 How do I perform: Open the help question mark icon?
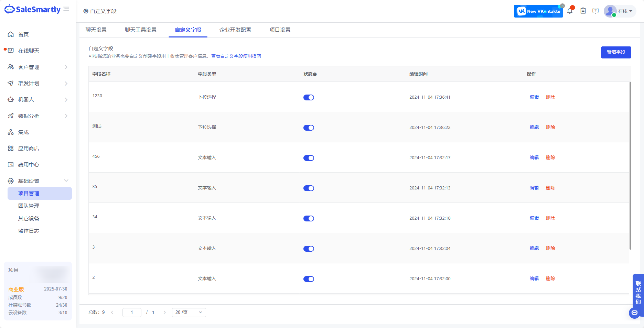595,11
